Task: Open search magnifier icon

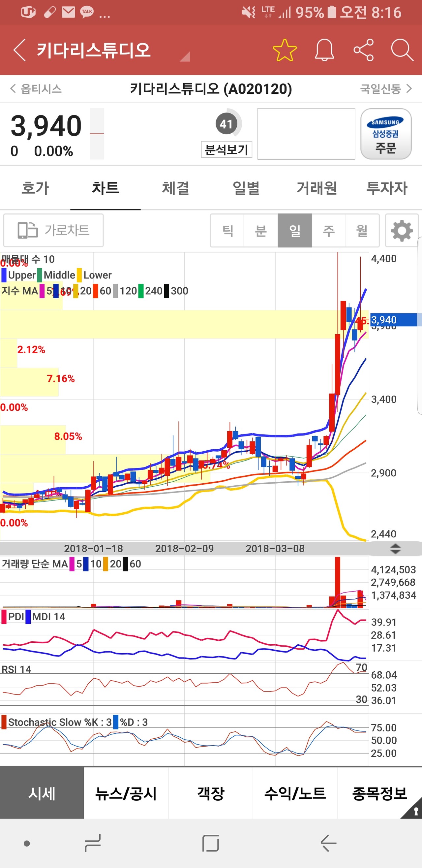Action: 402,50
